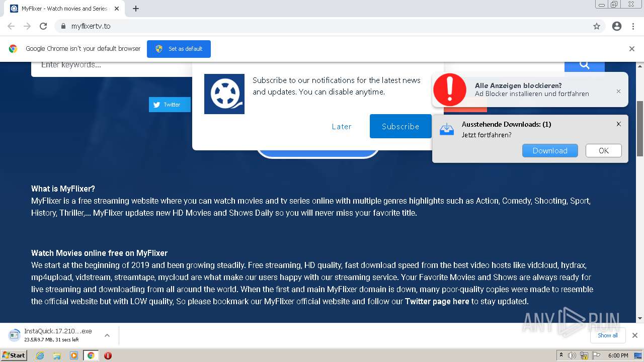
Task: Dismiss the default browser infobar
Action: pos(632,49)
